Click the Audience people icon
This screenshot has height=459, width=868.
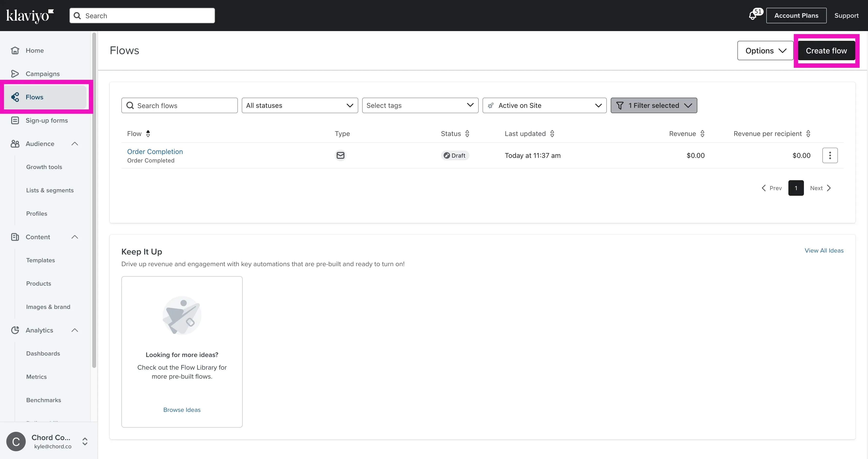pyautogui.click(x=15, y=144)
